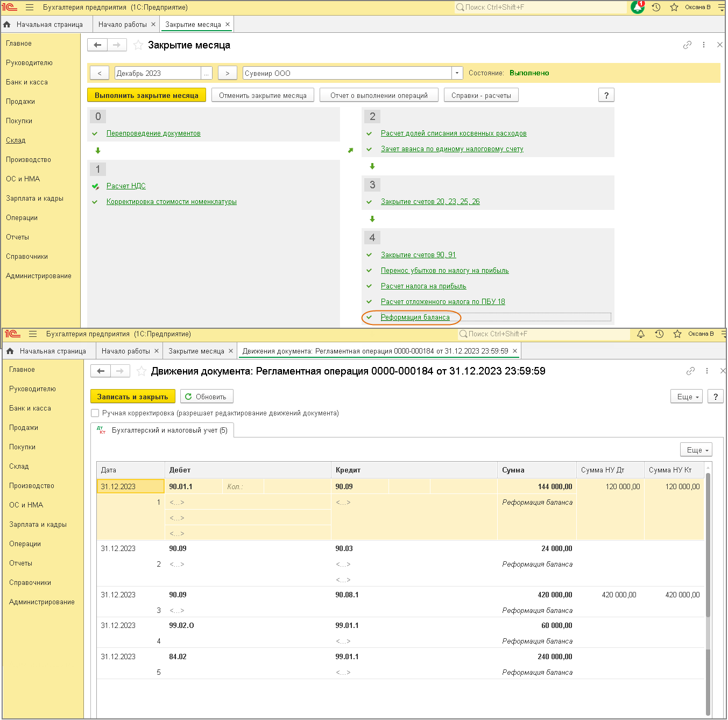Image resolution: width=728 pixels, height=720 pixels.
Task: Click search magnifier in top window
Action: [460, 8]
